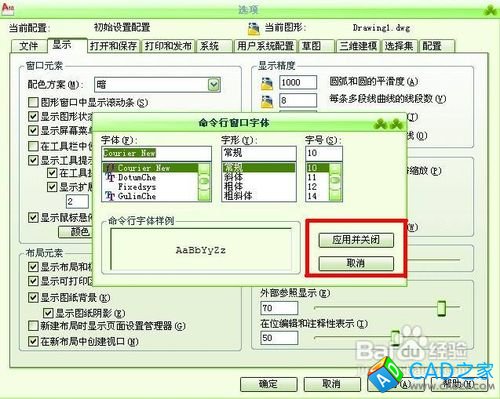This screenshot has height=399, width=500.
Task: Click 取消 at bottom of Options dialog
Action: coord(332,384)
